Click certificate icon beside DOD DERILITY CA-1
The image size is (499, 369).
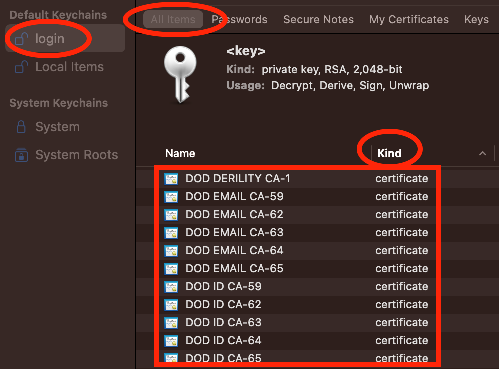pyautogui.click(x=171, y=179)
